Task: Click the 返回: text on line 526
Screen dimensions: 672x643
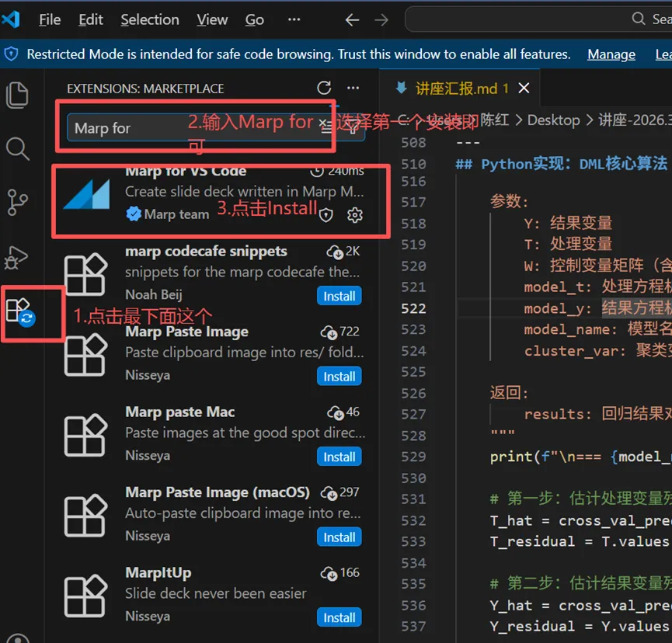Action: 509,392
